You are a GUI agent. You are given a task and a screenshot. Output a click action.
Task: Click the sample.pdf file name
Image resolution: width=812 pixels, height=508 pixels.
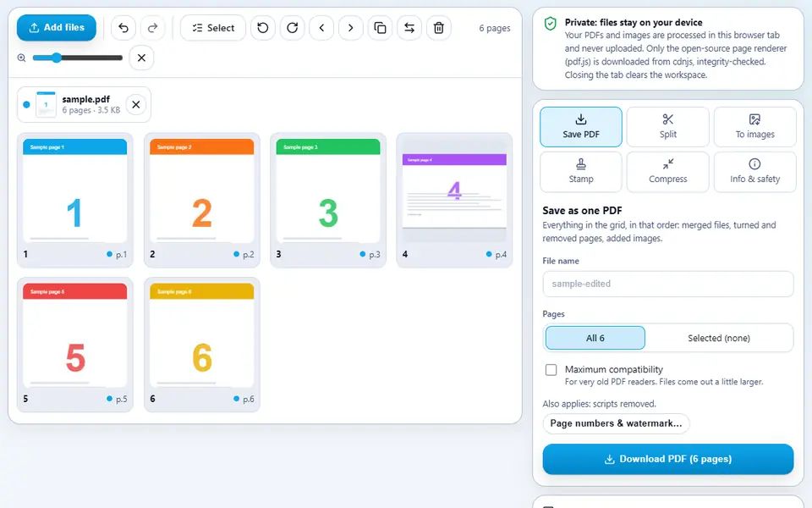[x=86, y=99]
